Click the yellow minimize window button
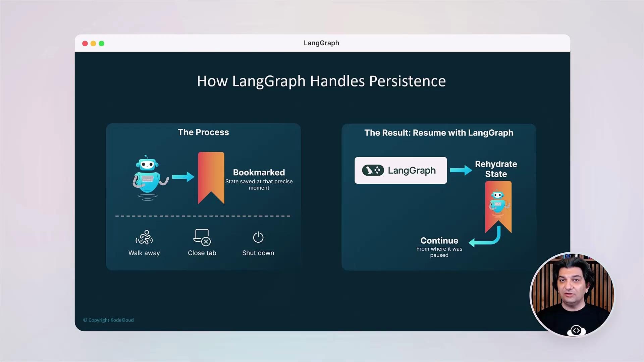Viewport: 644px width, 362px height. [93, 44]
